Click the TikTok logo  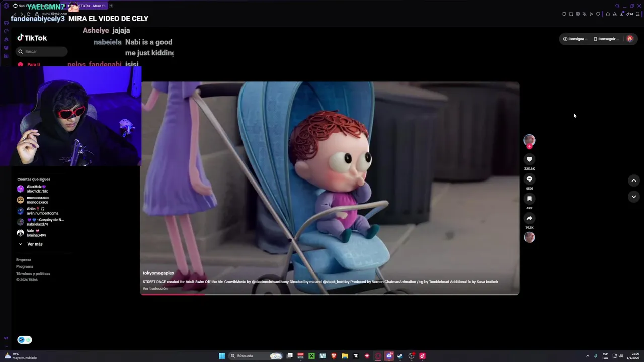coord(32,38)
